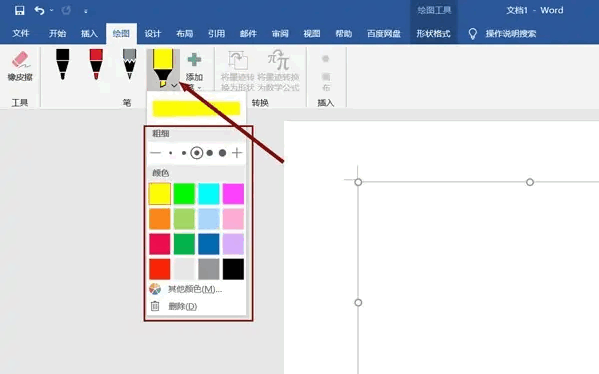Open the 审阅 ribbon tab
The width and height of the screenshot is (599, 374).
point(280,34)
